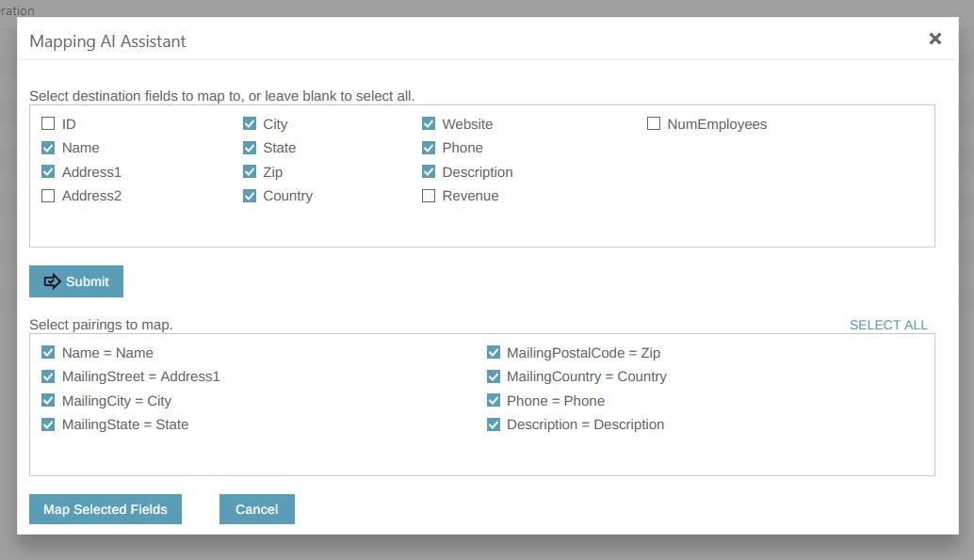This screenshot has width=974, height=560.
Task: Enable the Address2 destination field checkbox
Action: [x=46, y=195]
